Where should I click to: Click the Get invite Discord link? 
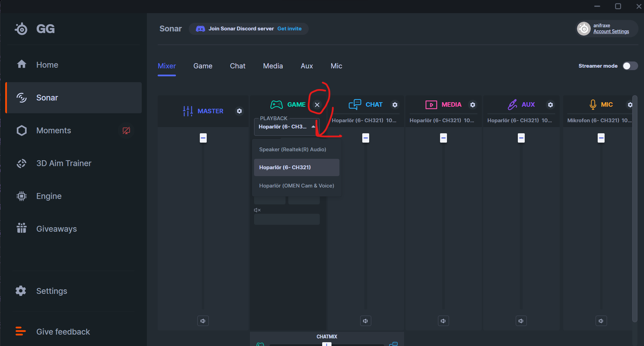pos(289,29)
